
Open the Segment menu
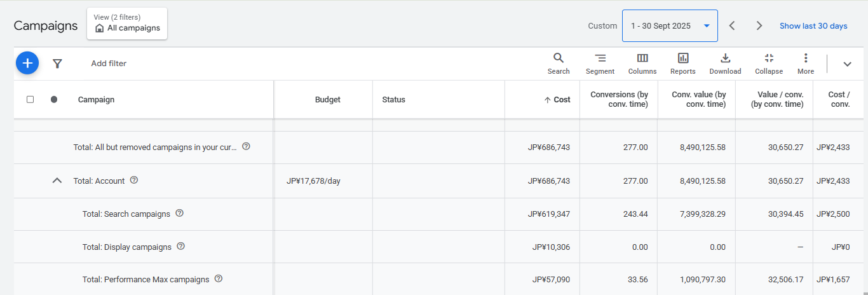600,64
